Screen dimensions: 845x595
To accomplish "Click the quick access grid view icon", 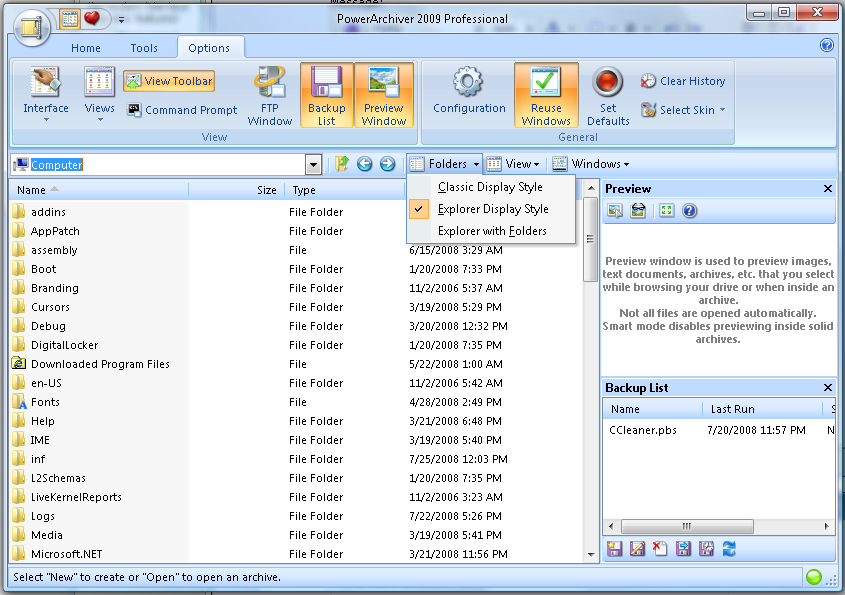I will pyautogui.click(x=70, y=19).
